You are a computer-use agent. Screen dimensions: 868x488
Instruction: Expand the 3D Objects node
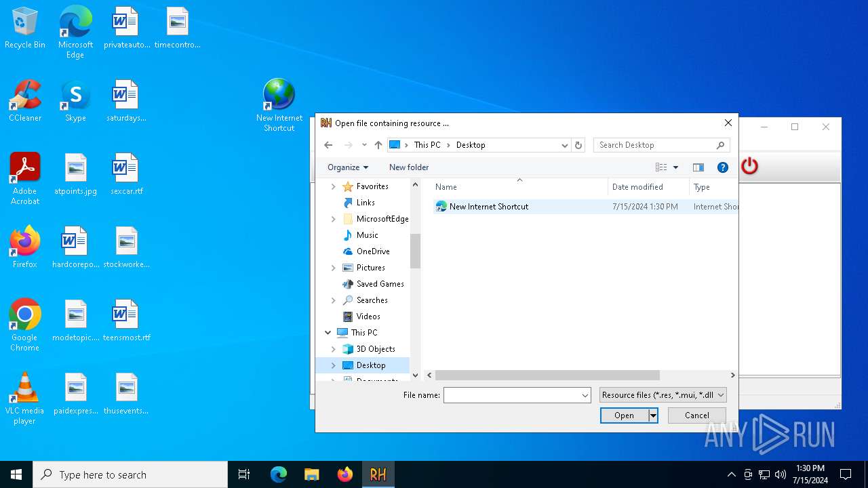pos(333,349)
